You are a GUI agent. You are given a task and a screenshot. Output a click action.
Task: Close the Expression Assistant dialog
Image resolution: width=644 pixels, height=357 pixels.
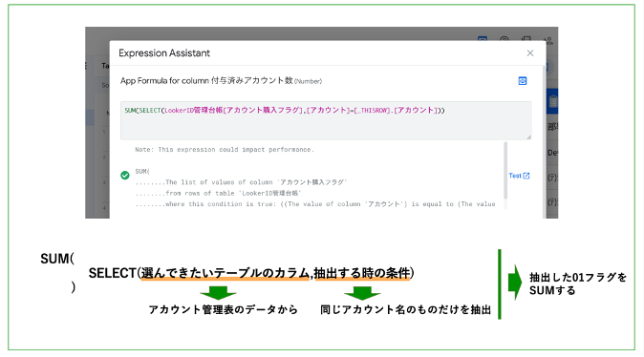pos(530,52)
